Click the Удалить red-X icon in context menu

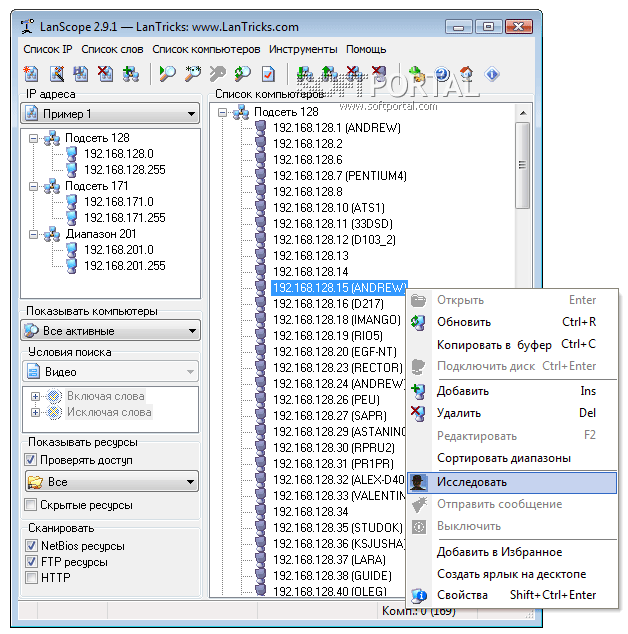pos(418,413)
